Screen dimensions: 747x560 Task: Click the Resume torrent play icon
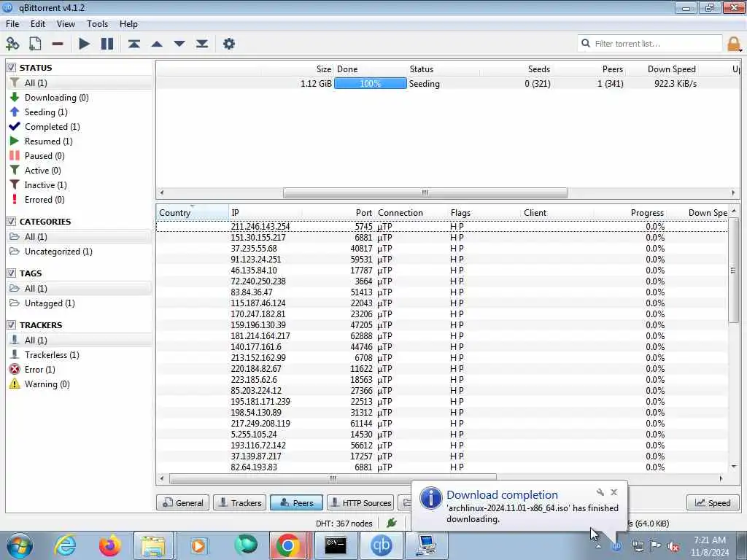(x=84, y=44)
